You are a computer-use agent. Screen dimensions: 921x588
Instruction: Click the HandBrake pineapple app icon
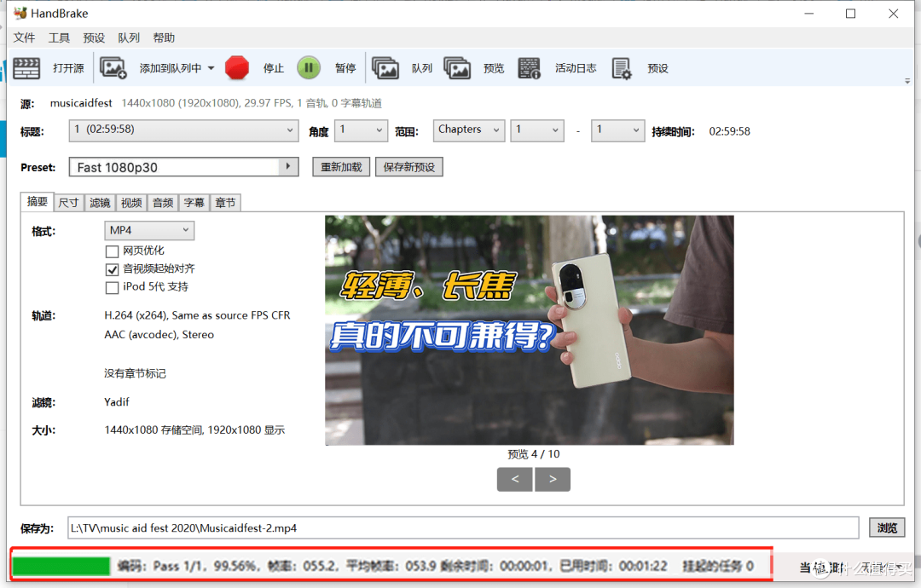pos(20,13)
